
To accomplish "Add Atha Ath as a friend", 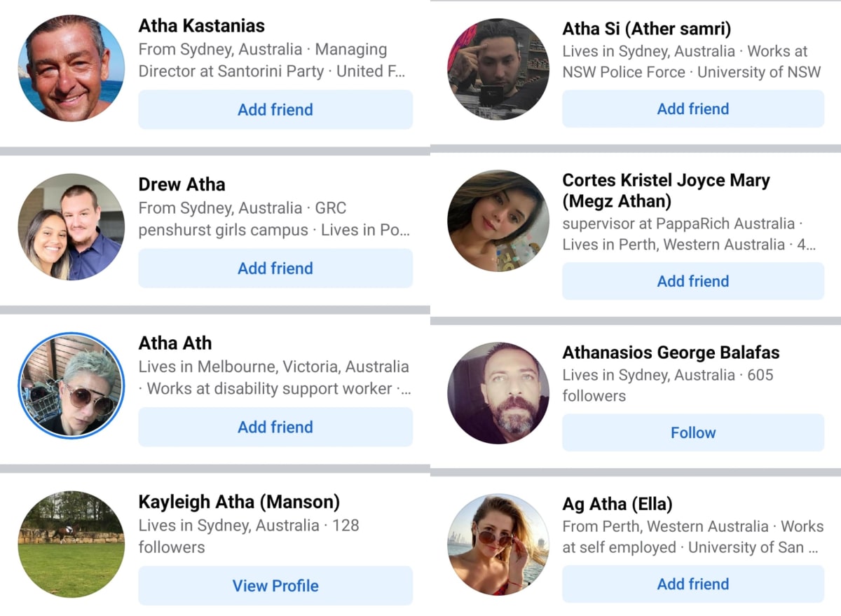I will tap(275, 427).
